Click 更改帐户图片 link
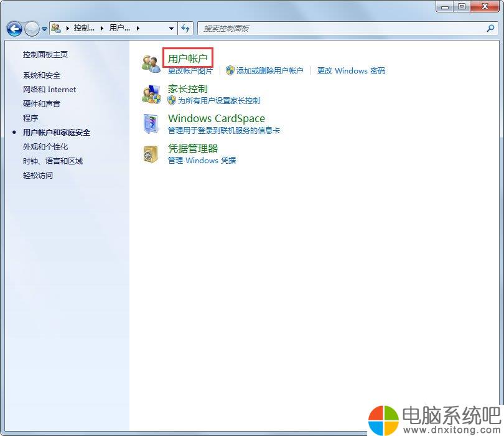 (x=190, y=71)
